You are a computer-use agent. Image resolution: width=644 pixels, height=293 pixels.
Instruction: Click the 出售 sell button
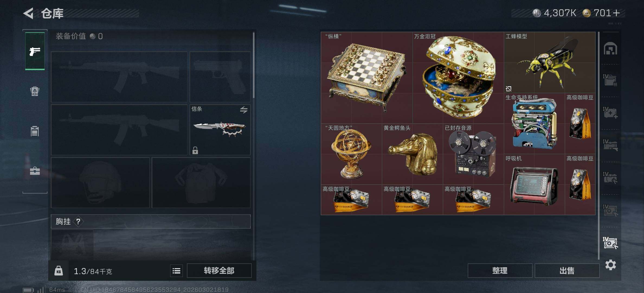[x=567, y=270]
